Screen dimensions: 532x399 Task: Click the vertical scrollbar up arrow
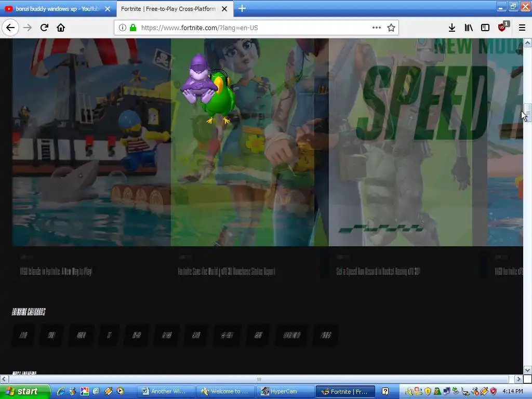pyautogui.click(x=527, y=43)
